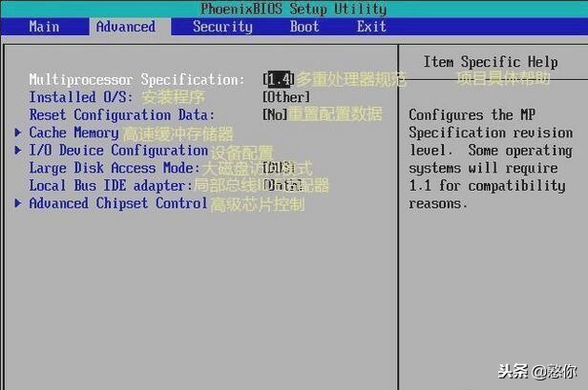Open I/O Device Configuration submenu
The height and width of the screenshot is (390, 588).
[x=118, y=151]
